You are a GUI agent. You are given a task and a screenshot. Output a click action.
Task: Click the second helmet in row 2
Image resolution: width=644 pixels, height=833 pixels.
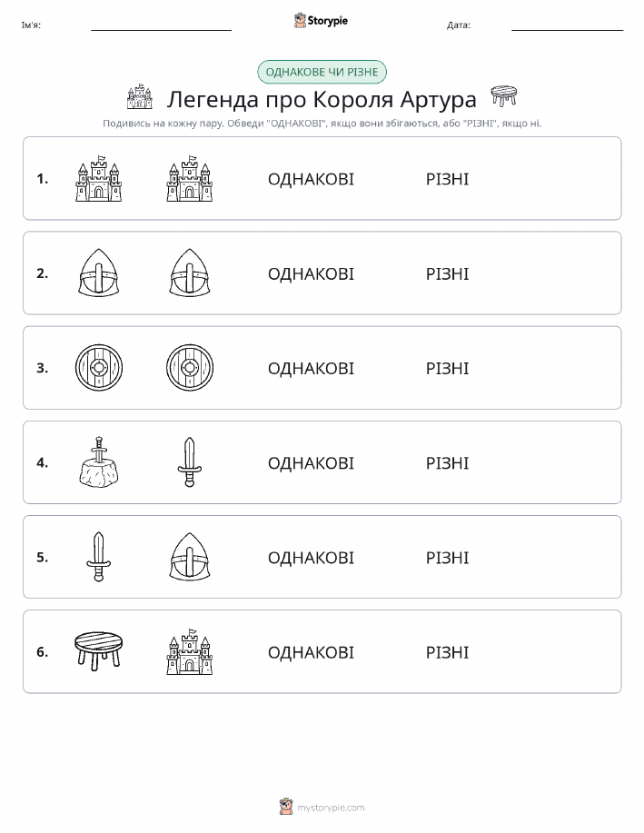190,273
